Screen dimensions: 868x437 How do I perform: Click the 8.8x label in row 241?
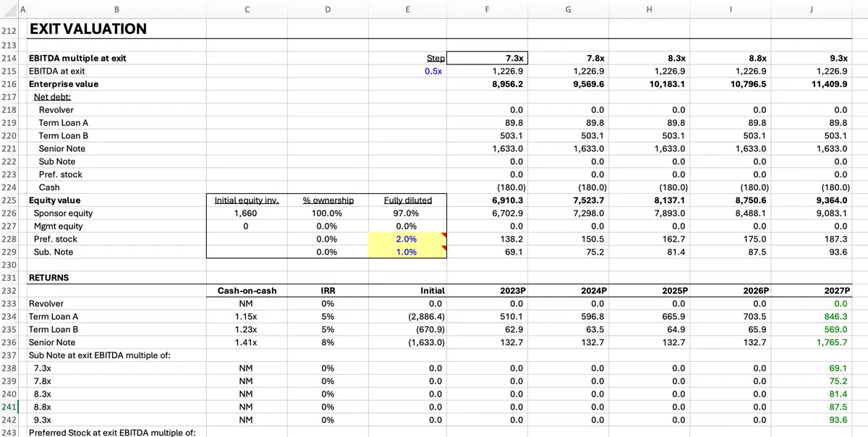pyautogui.click(x=43, y=407)
